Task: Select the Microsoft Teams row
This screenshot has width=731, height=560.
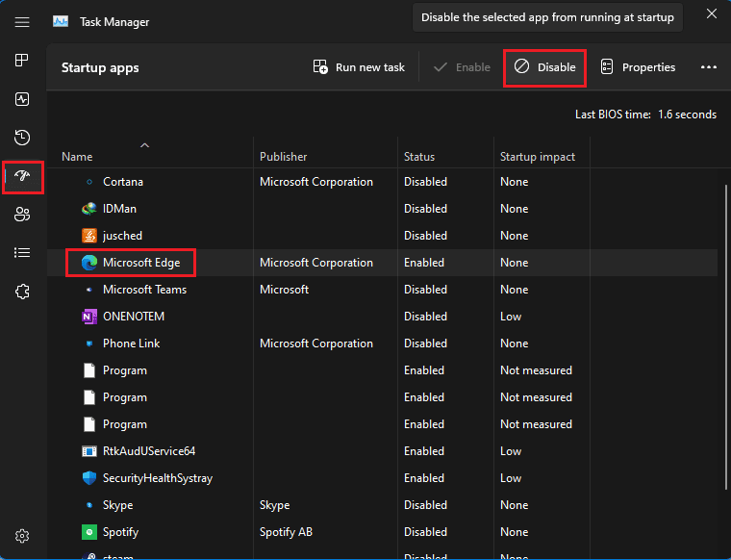Action: 382,290
